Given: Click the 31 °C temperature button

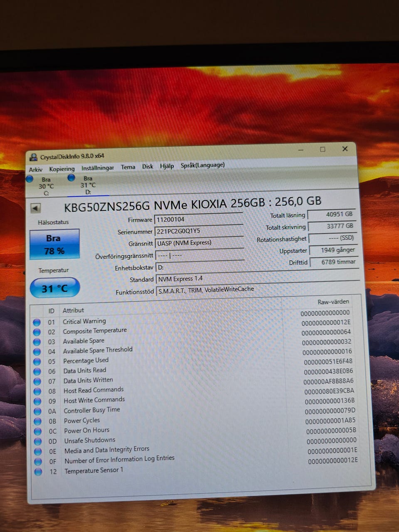Looking at the screenshot, I should (x=55, y=288).
